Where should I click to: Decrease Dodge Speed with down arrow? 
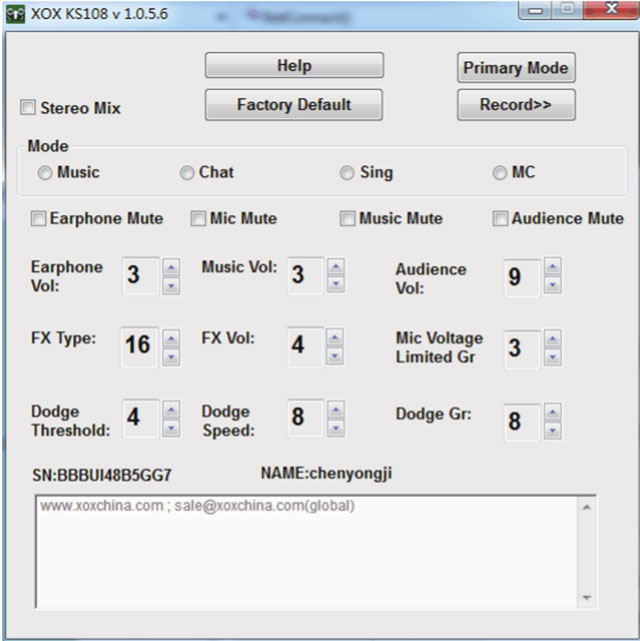[x=336, y=428]
